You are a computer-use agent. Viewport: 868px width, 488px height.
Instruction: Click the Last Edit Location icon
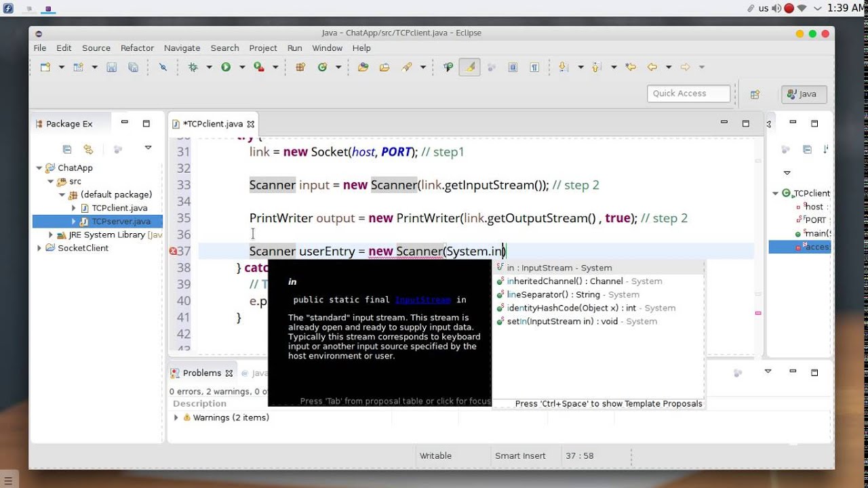tap(631, 67)
